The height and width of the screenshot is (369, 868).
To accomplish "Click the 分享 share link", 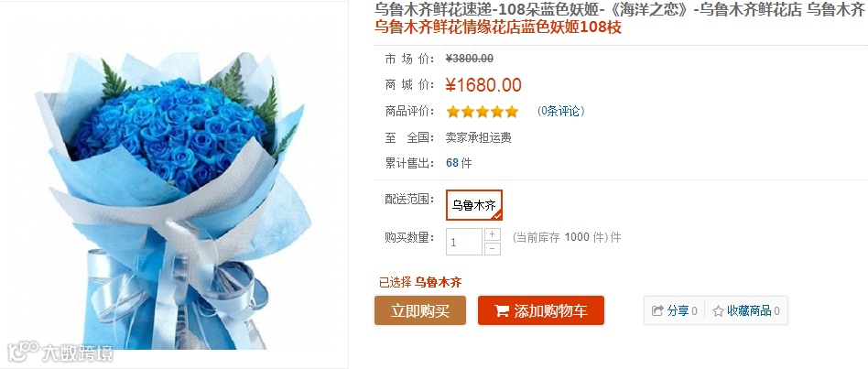I will pos(678,311).
